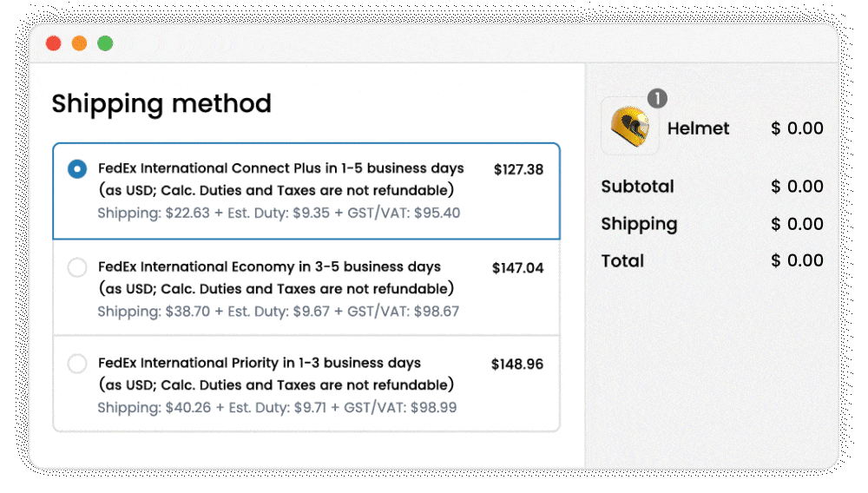Click the Shipping method heading
This screenshot has width=868, height=493.
click(161, 104)
